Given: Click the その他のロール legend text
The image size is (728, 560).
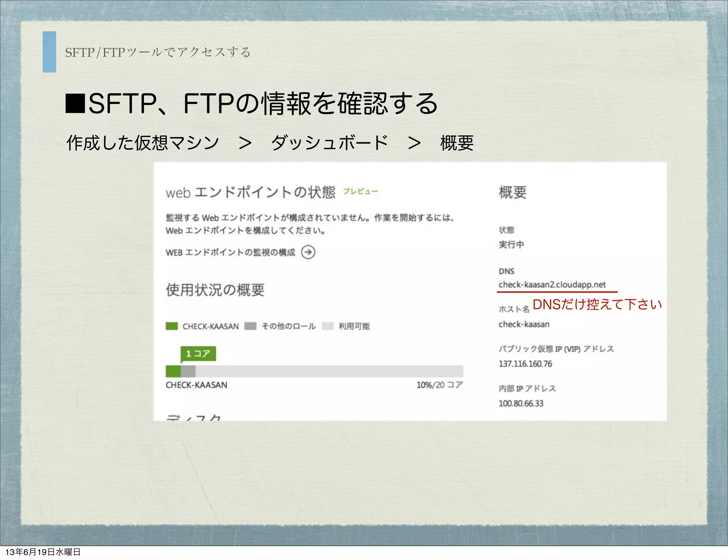Looking at the screenshot, I should point(288,326).
